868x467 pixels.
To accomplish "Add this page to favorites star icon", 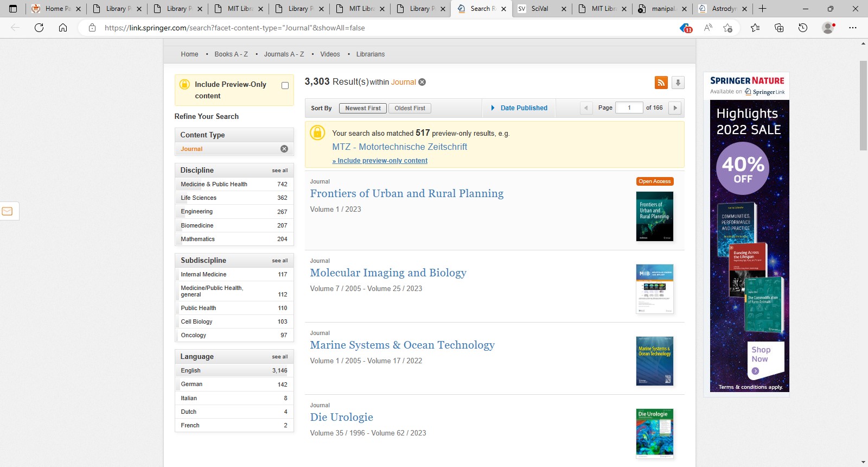I will [x=728, y=28].
